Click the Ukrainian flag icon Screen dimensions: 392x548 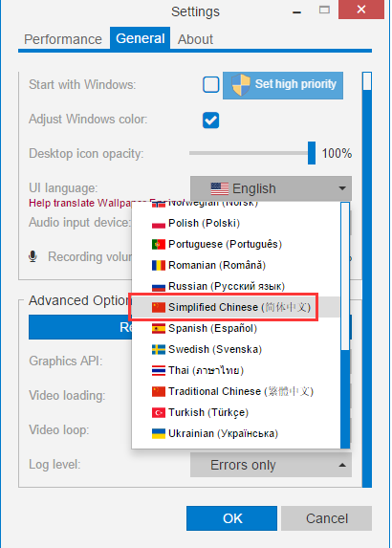(159, 434)
